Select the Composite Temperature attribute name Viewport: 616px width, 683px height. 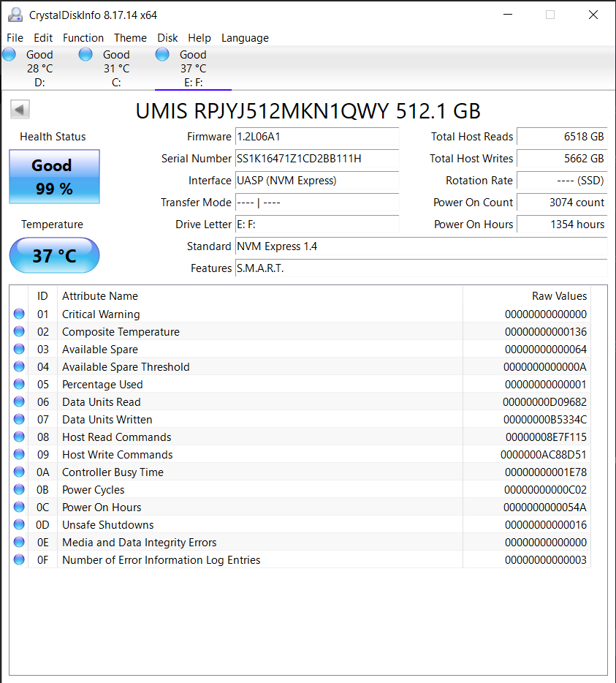(x=121, y=332)
